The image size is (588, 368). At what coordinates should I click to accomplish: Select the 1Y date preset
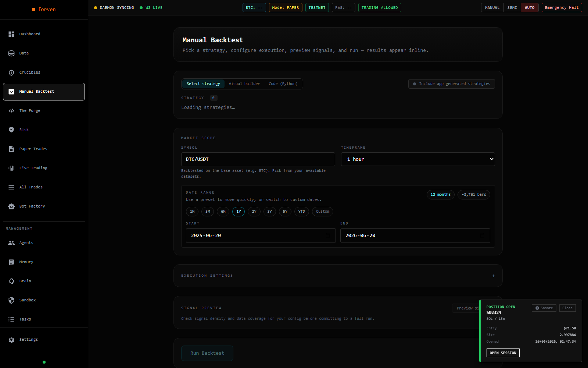click(239, 212)
